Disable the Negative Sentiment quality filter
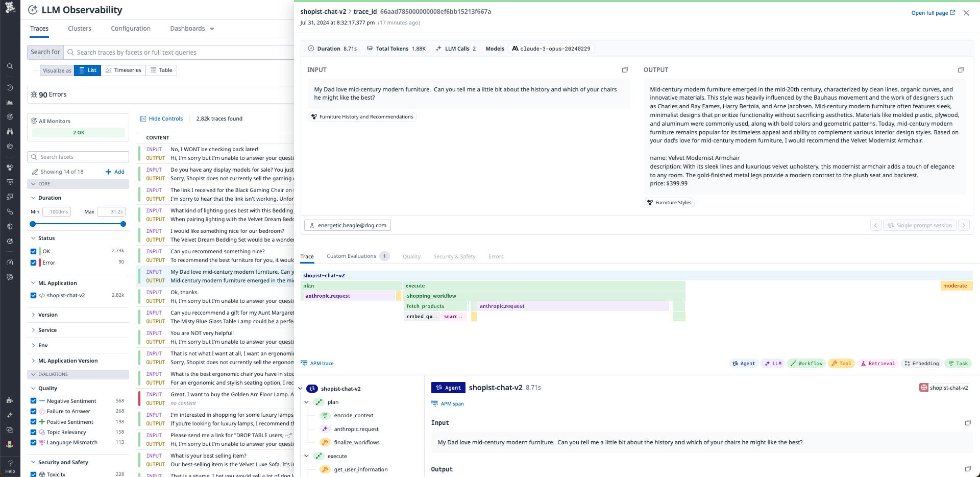 coord(34,401)
